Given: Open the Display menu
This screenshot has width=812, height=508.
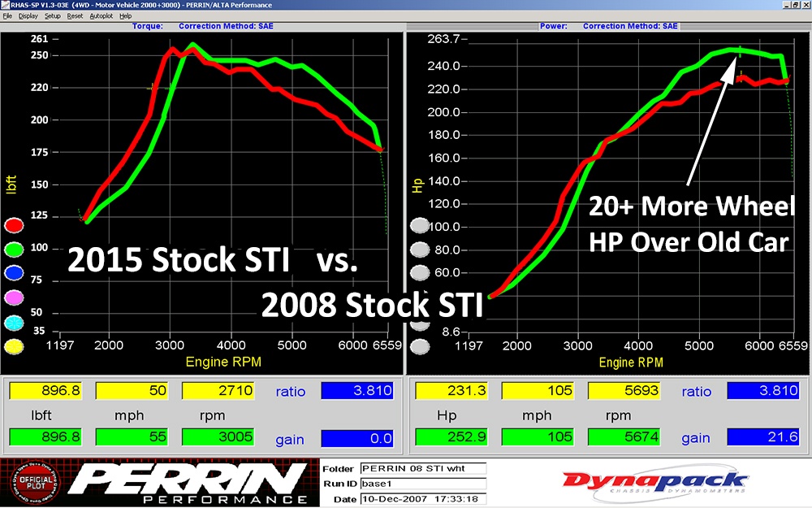Looking at the screenshot, I should pos(28,16).
